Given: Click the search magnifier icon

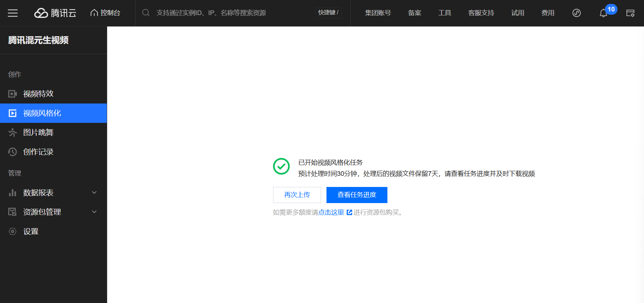Looking at the screenshot, I should point(146,13).
